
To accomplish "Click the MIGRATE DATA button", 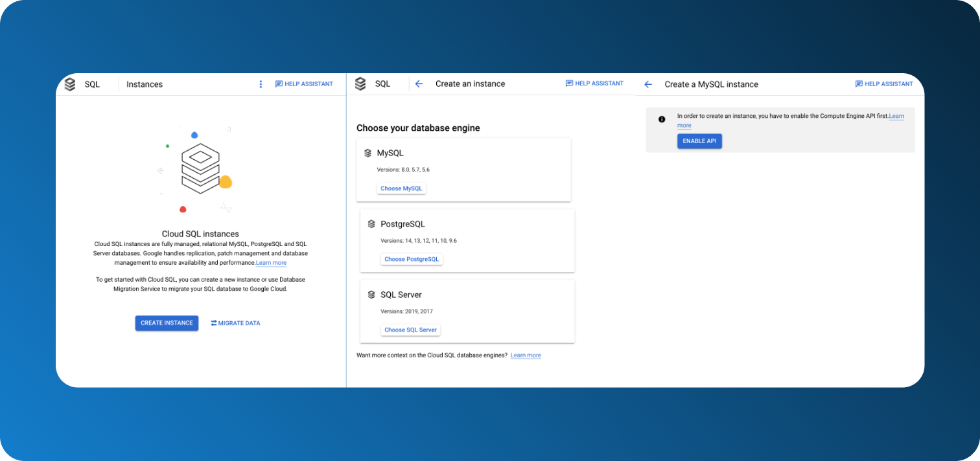I will coord(235,323).
